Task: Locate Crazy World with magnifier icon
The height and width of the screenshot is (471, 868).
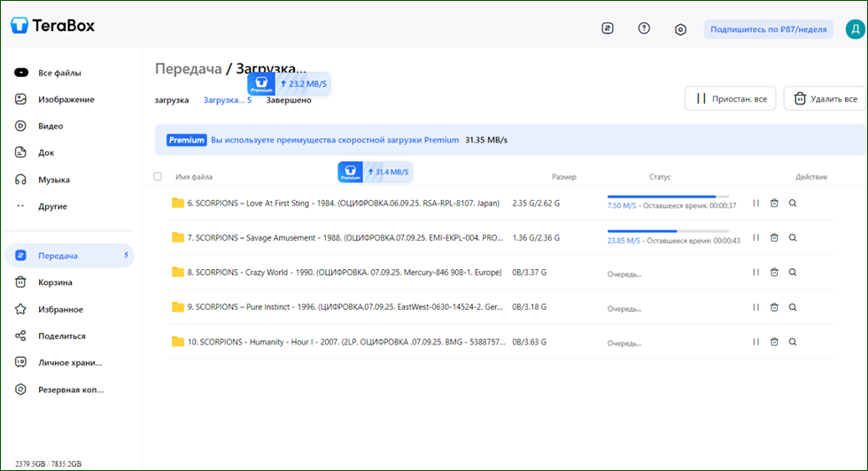Action: coord(793,273)
